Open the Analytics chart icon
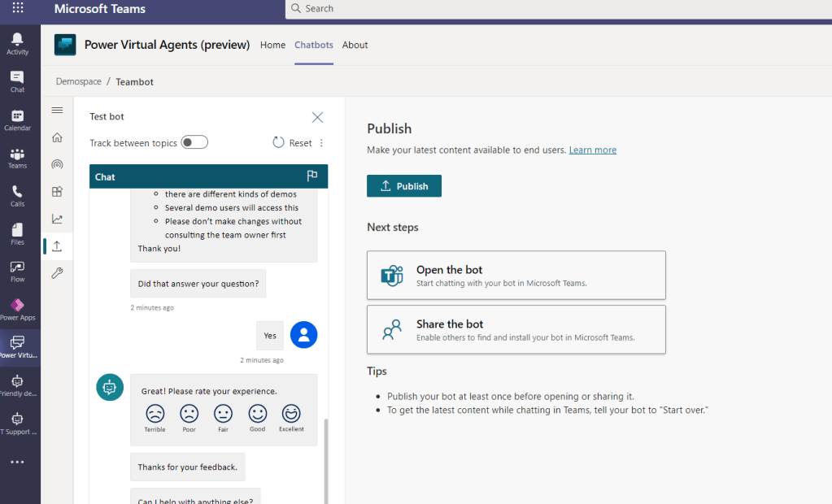Image resolution: width=832 pixels, height=504 pixels. tap(57, 219)
